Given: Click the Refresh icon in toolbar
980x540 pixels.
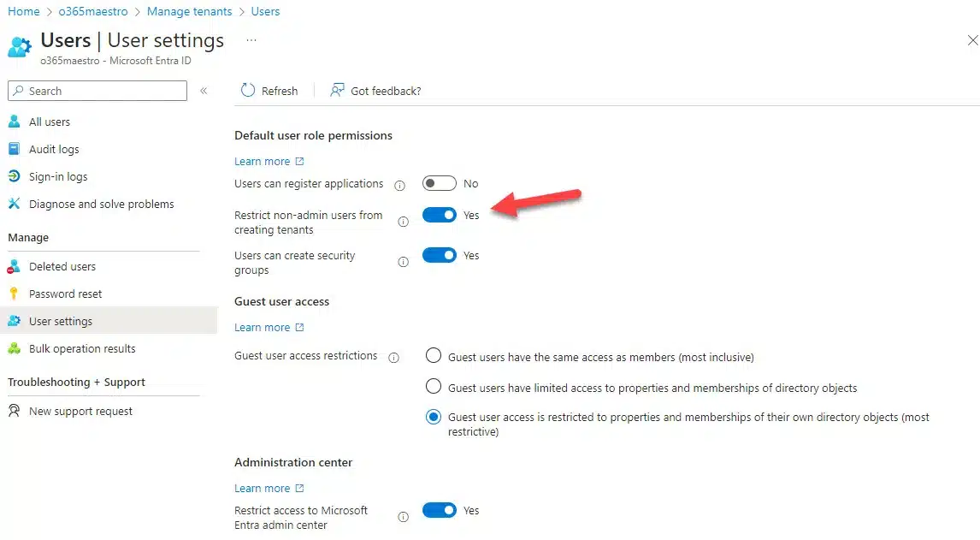Looking at the screenshot, I should 248,91.
